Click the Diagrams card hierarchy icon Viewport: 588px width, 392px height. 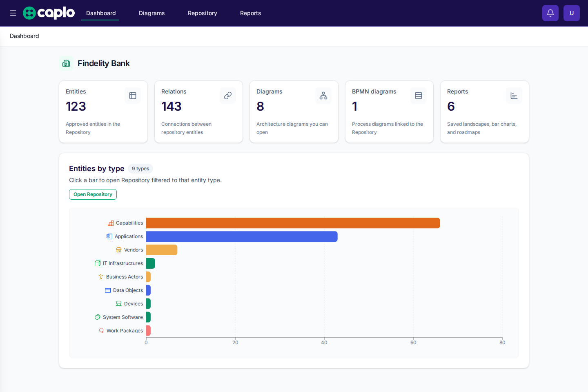pyautogui.click(x=323, y=96)
